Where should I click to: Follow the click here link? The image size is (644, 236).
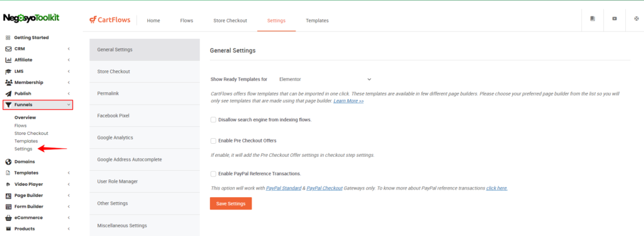pyautogui.click(x=497, y=188)
